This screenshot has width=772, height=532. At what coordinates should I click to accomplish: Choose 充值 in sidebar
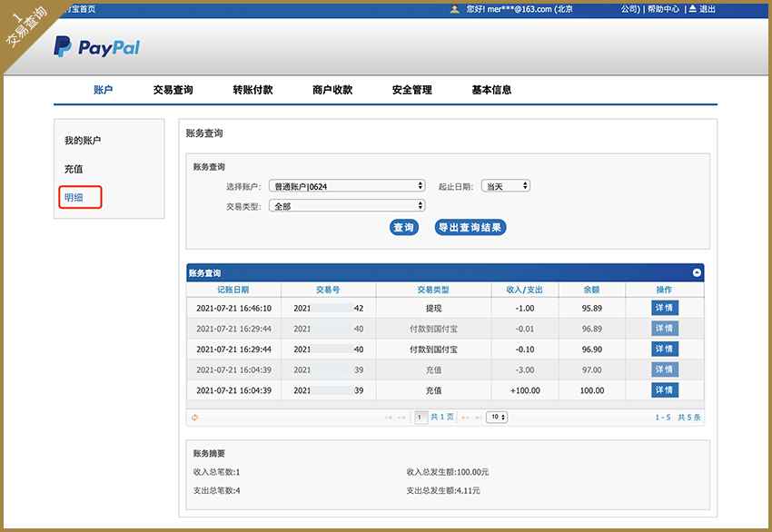coord(74,169)
